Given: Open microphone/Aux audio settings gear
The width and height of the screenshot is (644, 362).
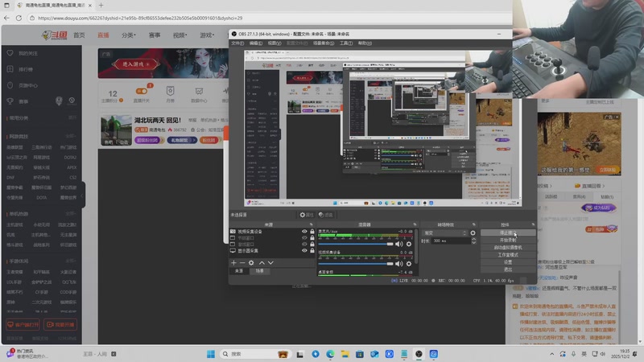Looking at the screenshot, I should click(x=409, y=244).
